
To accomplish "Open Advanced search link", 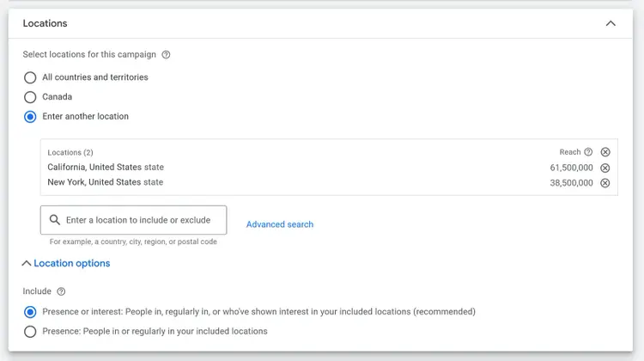I will click(x=280, y=224).
